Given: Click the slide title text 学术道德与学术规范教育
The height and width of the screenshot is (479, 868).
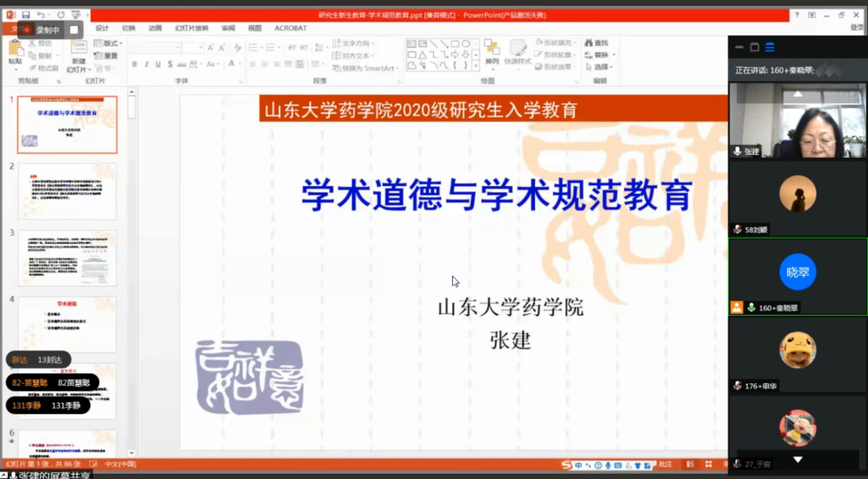Looking at the screenshot, I should tap(497, 195).
